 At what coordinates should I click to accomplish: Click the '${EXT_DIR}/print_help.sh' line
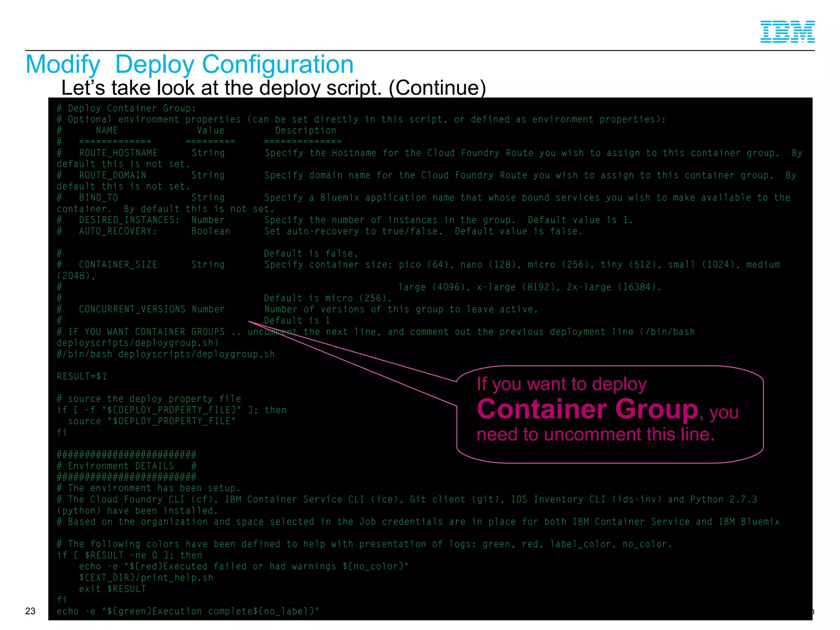tap(146, 578)
